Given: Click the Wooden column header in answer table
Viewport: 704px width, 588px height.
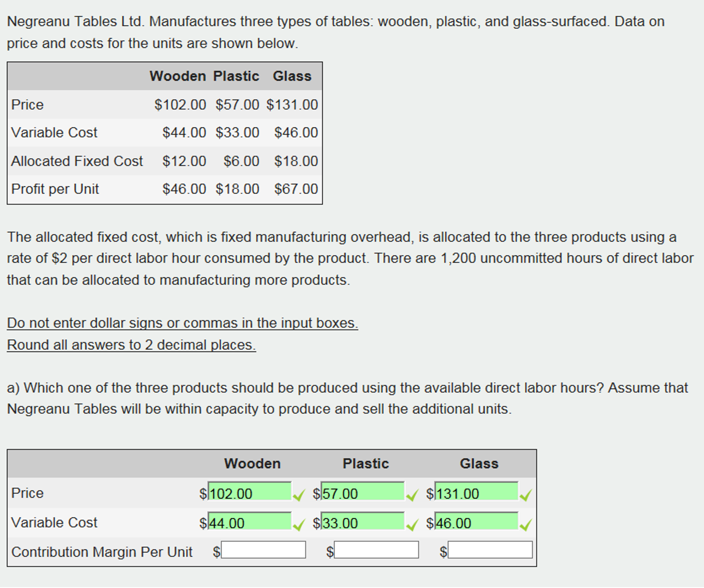Looking at the screenshot, I should tap(252, 464).
